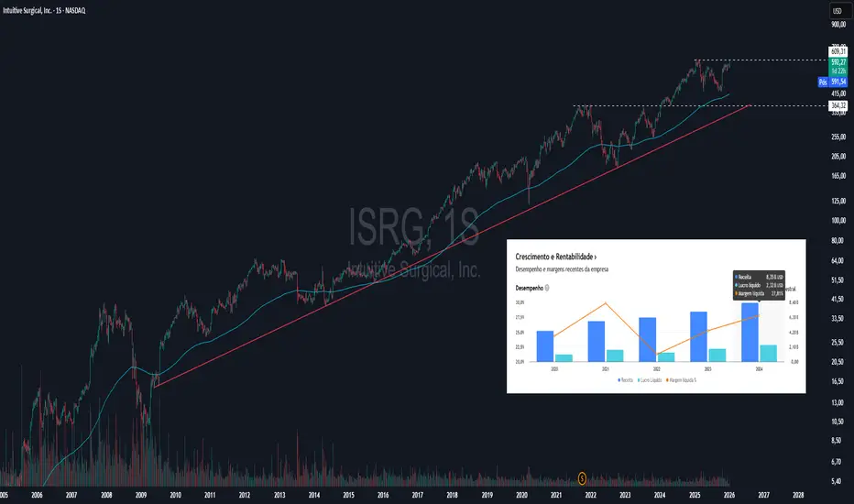Click the 13,00 price scale label
Image resolution: width=854 pixels, height=504 pixels.
(838, 402)
